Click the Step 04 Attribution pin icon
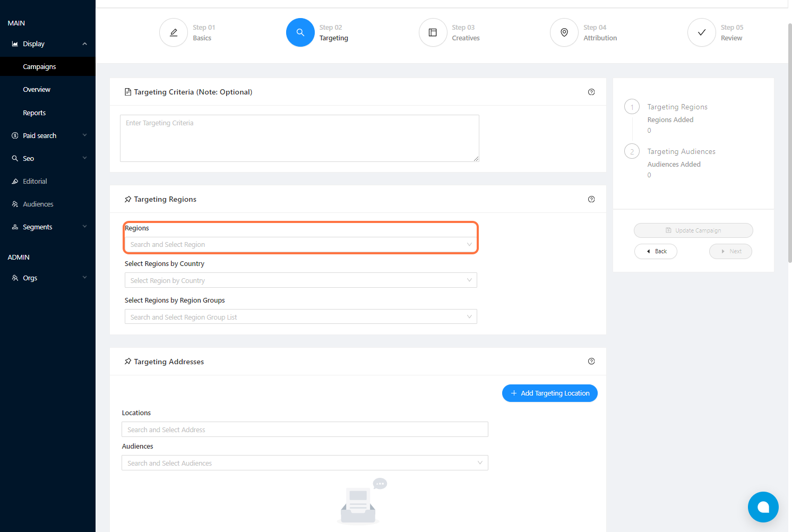This screenshot has width=792, height=532. (564, 32)
